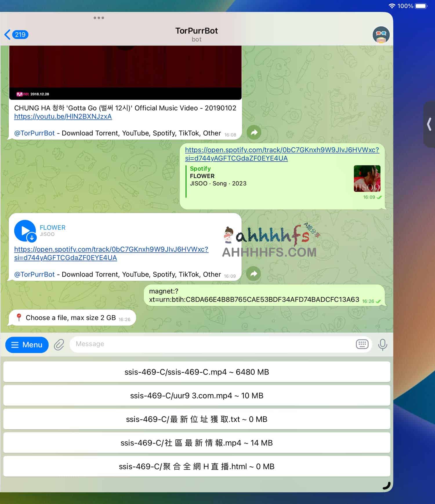Open the TorPurrBot profile avatar
This screenshot has width=435, height=504.
[381, 35]
